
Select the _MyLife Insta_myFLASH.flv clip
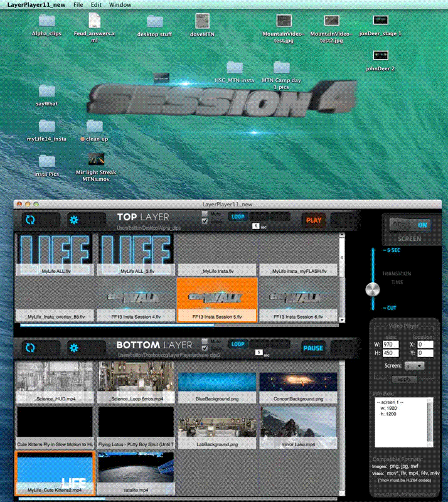tap(298, 255)
